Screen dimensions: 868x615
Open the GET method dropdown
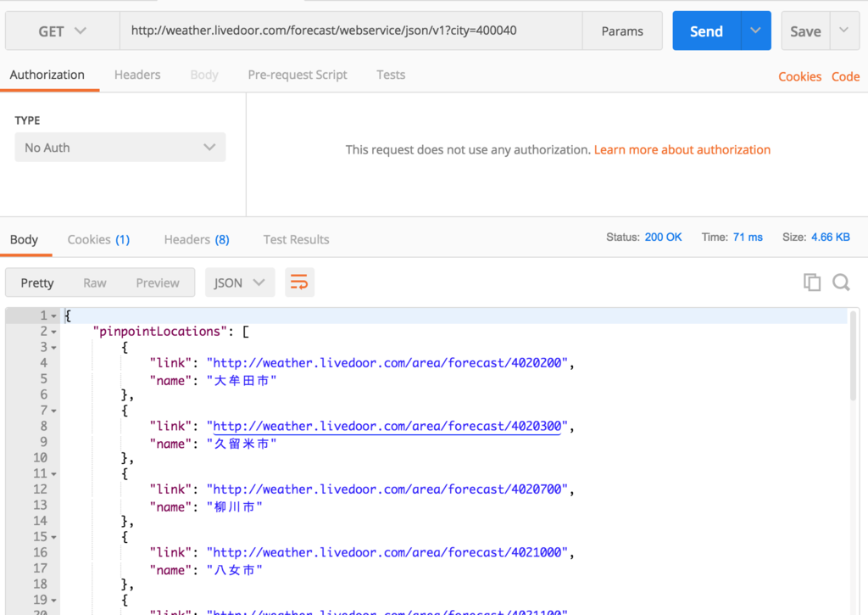[x=62, y=31]
